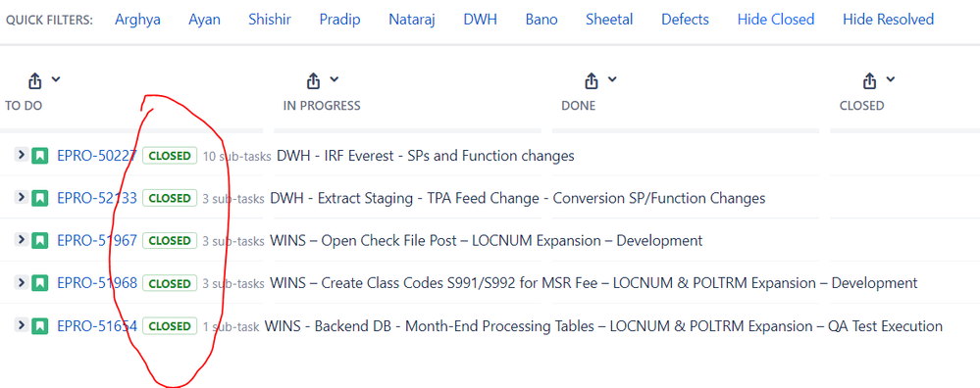Click summary "WINS – Create Class Codes S991/S992"
This screenshot has width=980, height=388.
tap(593, 283)
